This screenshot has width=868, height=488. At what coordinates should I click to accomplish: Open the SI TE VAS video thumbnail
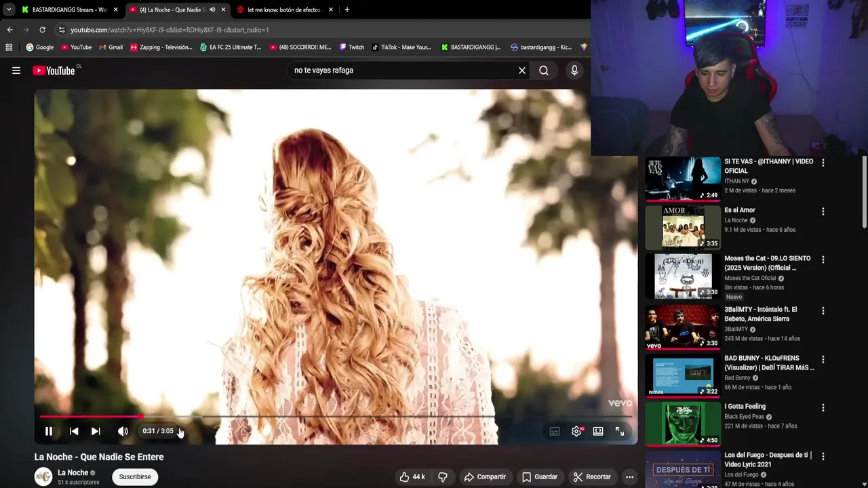(x=683, y=179)
